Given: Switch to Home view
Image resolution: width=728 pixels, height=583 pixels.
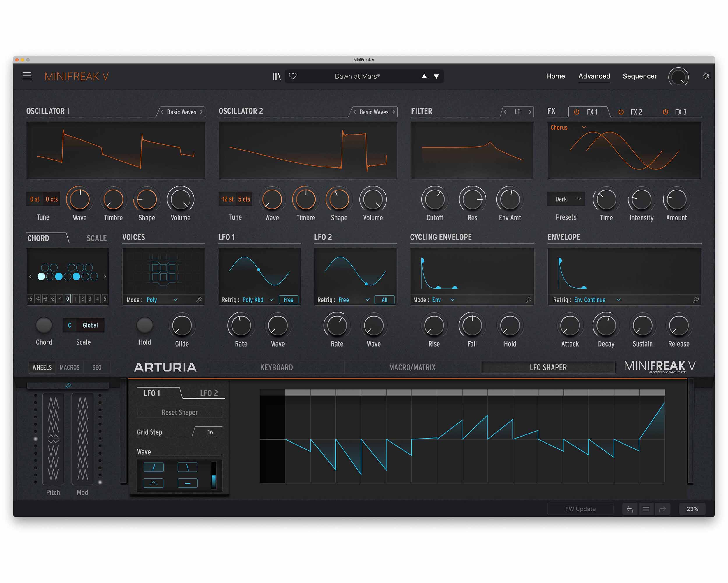Looking at the screenshot, I should [555, 76].
